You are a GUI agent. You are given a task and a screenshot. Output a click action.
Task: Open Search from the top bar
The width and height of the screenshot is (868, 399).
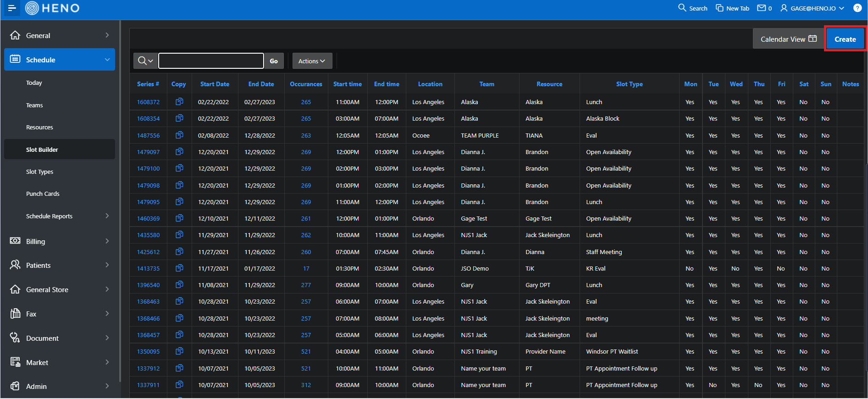(x=692, y=8)
